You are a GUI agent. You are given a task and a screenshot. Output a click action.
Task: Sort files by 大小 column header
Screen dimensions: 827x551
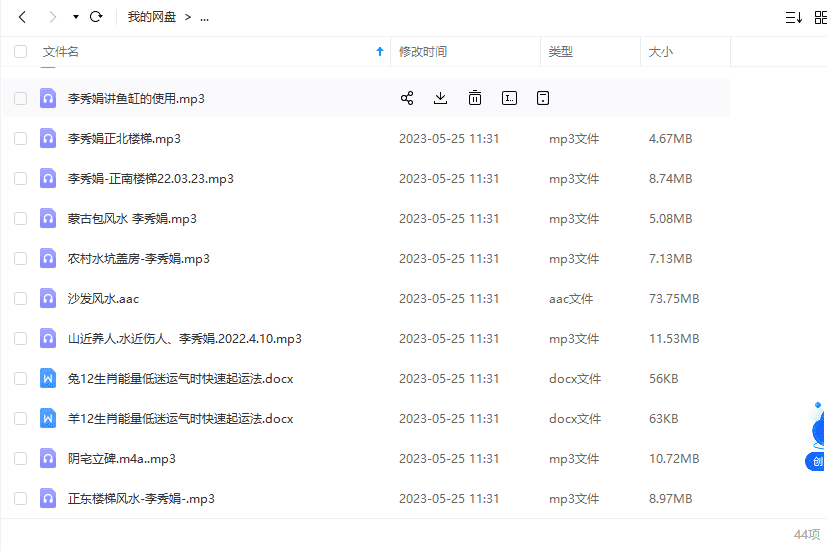click(661, 52)
